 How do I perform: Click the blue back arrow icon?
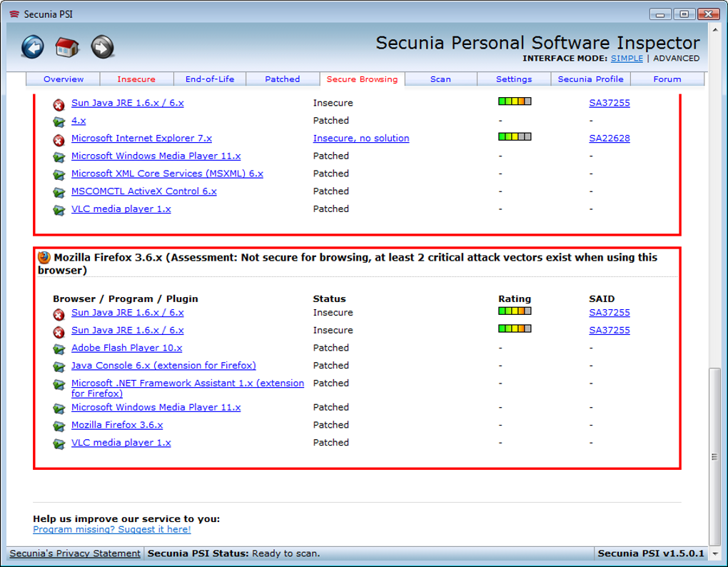[33, 47]
